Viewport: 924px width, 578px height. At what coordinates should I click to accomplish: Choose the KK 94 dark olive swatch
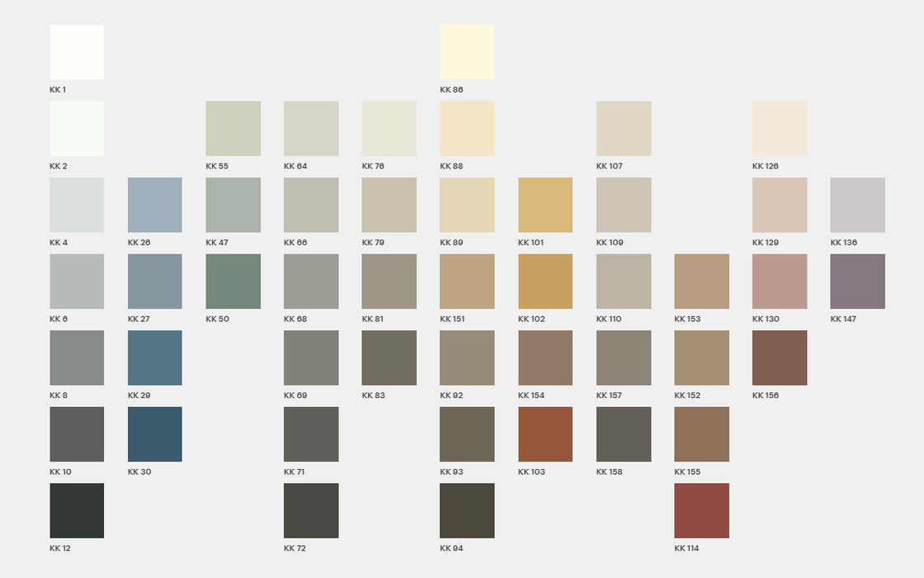coord(467,510)
